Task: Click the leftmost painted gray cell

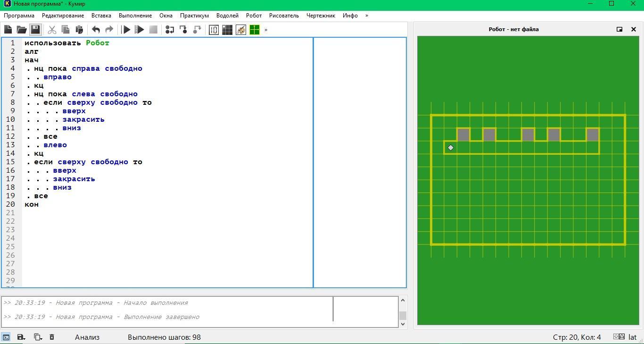Action: tap(463, 135)
